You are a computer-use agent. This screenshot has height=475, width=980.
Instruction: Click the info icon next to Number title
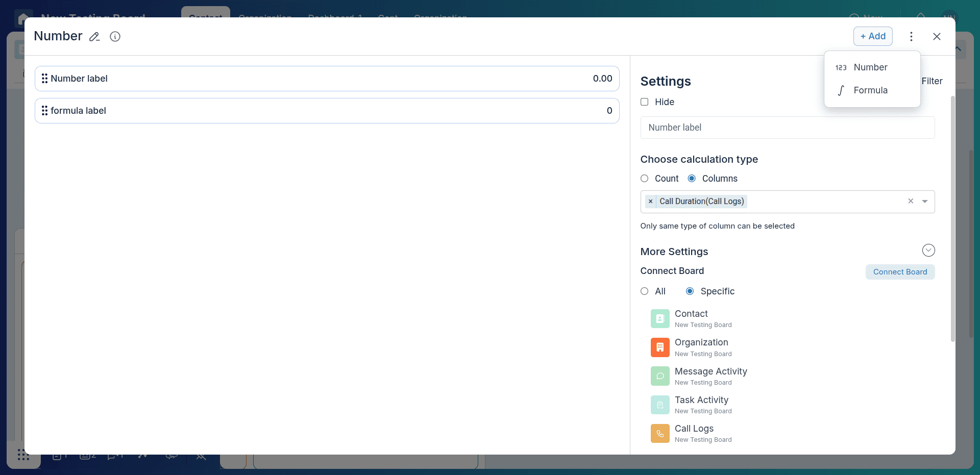(115, 37)
